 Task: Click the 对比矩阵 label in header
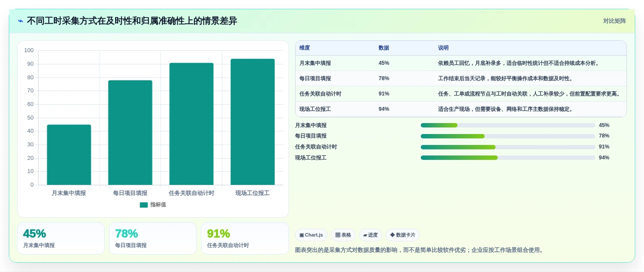(614, 21)
